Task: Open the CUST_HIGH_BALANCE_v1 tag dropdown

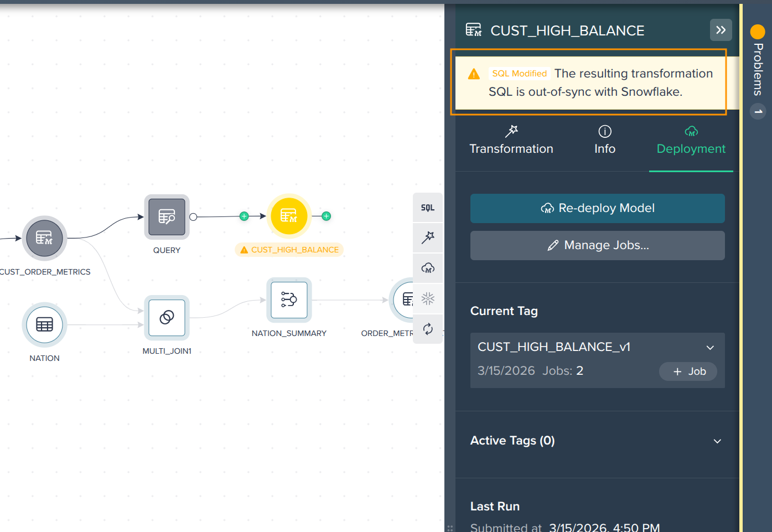Action: [x=710, y=348]
